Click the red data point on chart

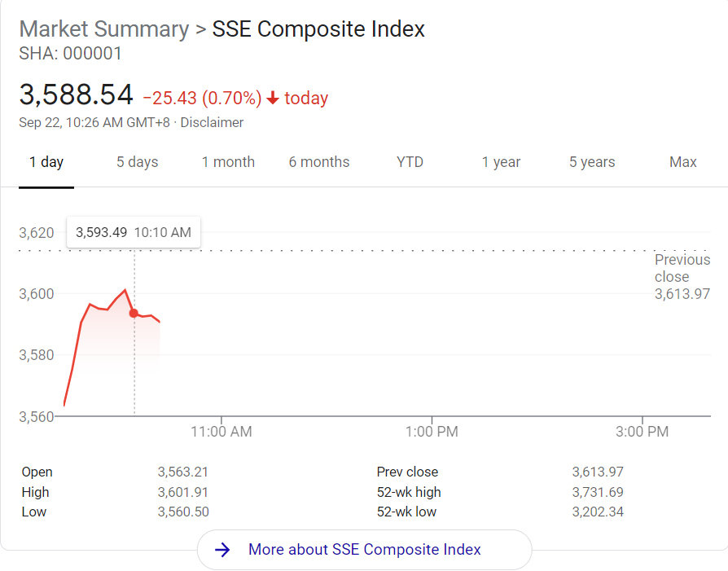(x=134, y=313)
